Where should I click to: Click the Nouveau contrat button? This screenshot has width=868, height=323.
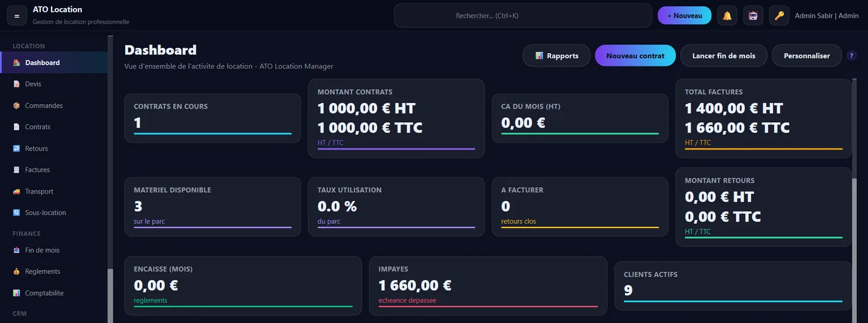click(x=635, y=56)
